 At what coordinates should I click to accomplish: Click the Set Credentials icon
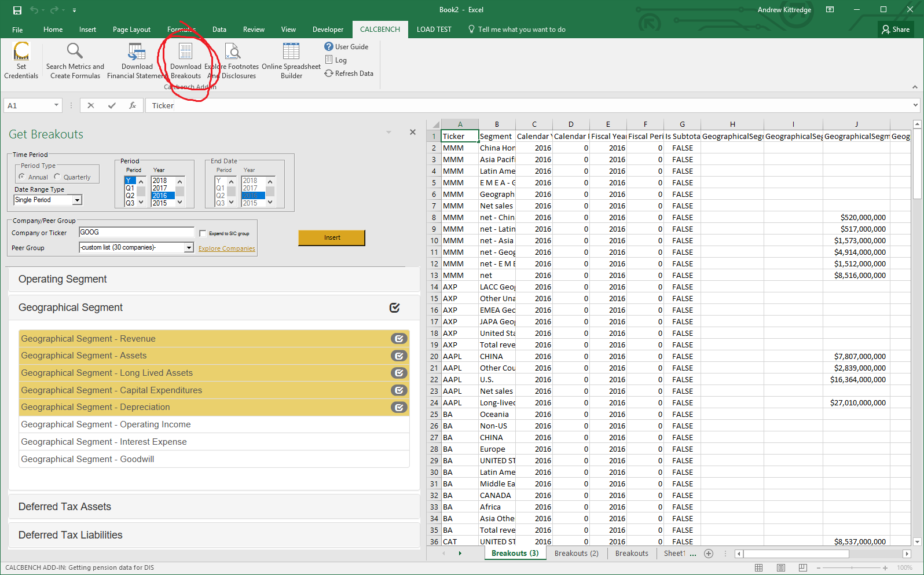21,52
